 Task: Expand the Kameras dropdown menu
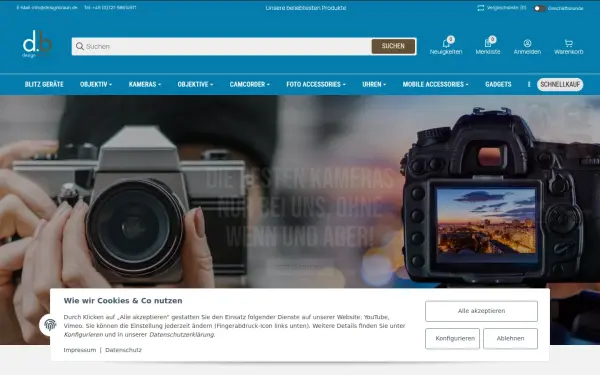pyautogui.click(x=145, y=84)
